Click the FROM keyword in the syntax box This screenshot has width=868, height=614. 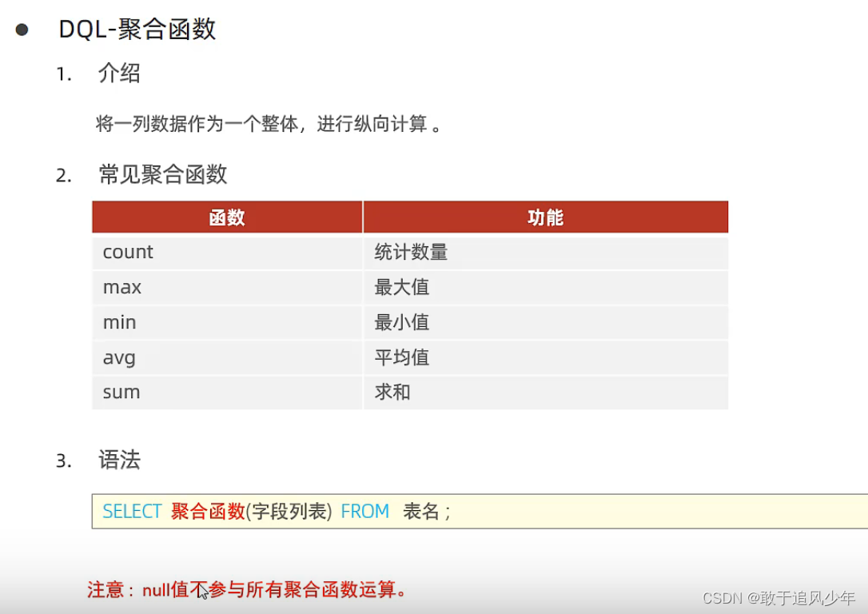[x=364, y=511]
